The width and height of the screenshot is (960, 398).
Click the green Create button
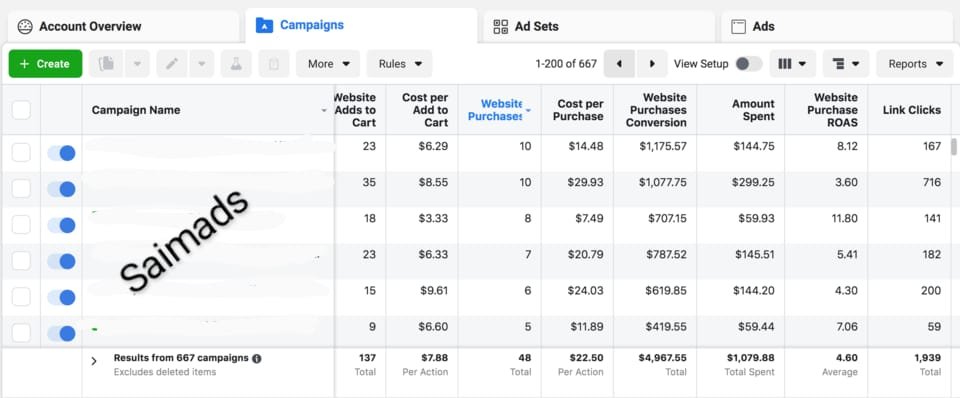45,64
